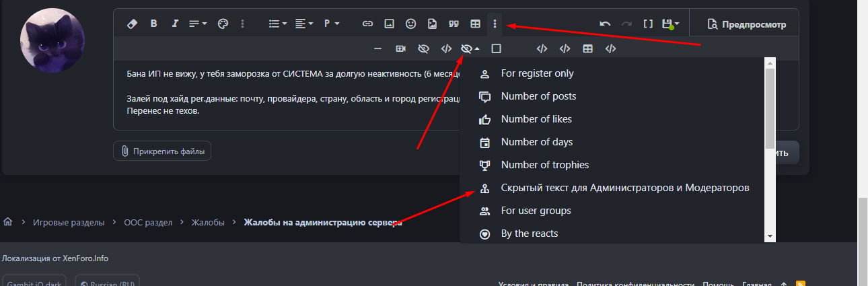This screenshot has height=286, width=868.
Task: Open the paragraph format dropdown
Action: click(331, 24)
